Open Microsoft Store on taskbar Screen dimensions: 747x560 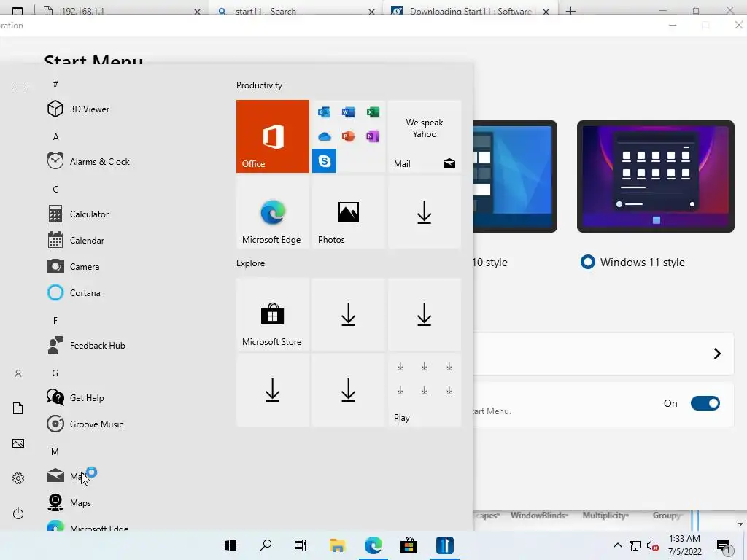coord(409,545)
